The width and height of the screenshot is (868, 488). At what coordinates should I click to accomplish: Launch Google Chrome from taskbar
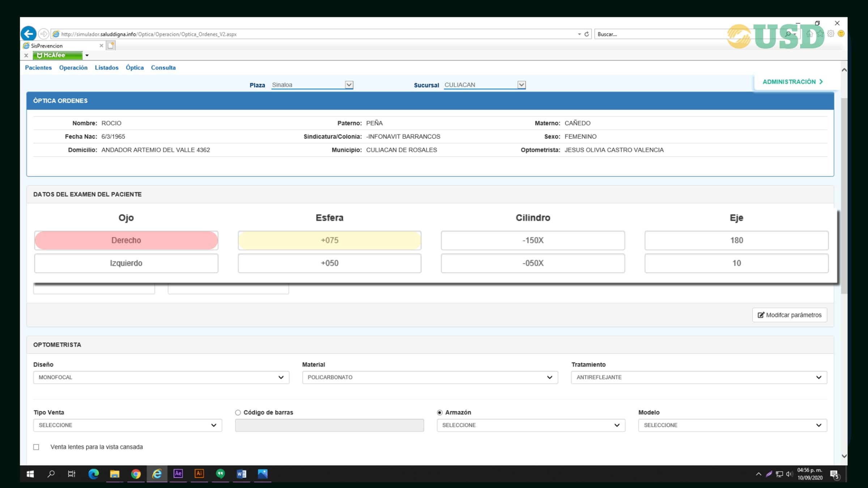click(x=136, y=474)
